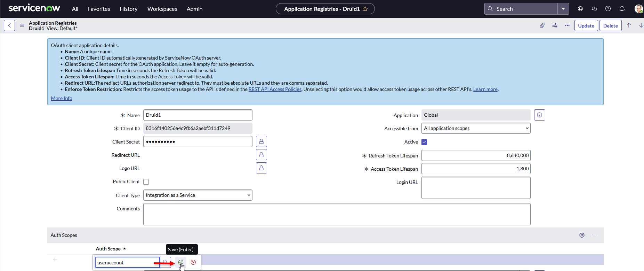Screen dimensions: 644x271
Task: Open the notifications bell
Action: pos(622,9)
